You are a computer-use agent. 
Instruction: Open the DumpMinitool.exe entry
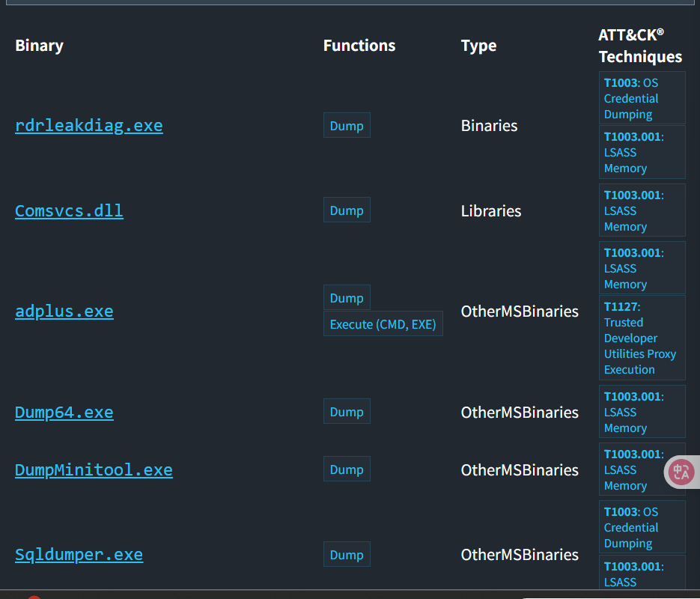94,469
